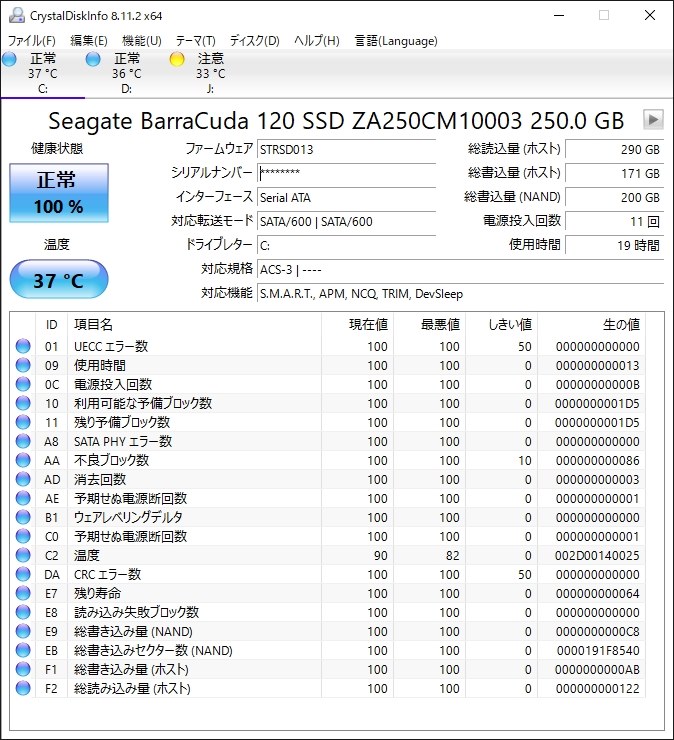Click status icon for 総読み込み量 (ホスト) row

click(x=23, y=688)
